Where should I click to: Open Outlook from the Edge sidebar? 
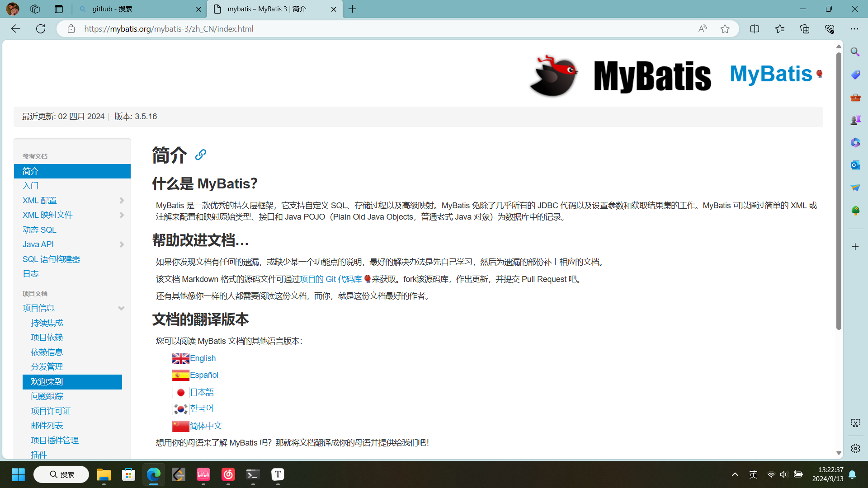pyautogui.click(x=855, y=165)
